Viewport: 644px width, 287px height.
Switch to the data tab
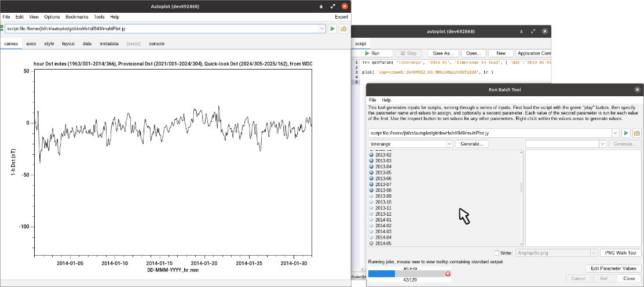click(87, 43)
